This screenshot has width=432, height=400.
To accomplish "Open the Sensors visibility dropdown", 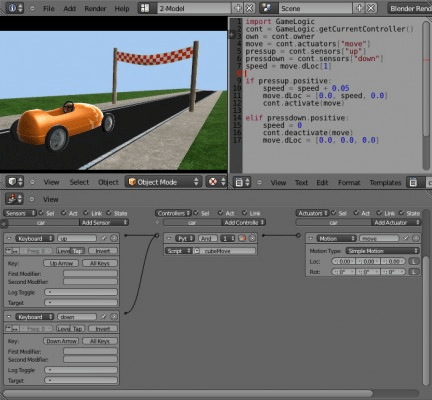I will coord(20,213).
